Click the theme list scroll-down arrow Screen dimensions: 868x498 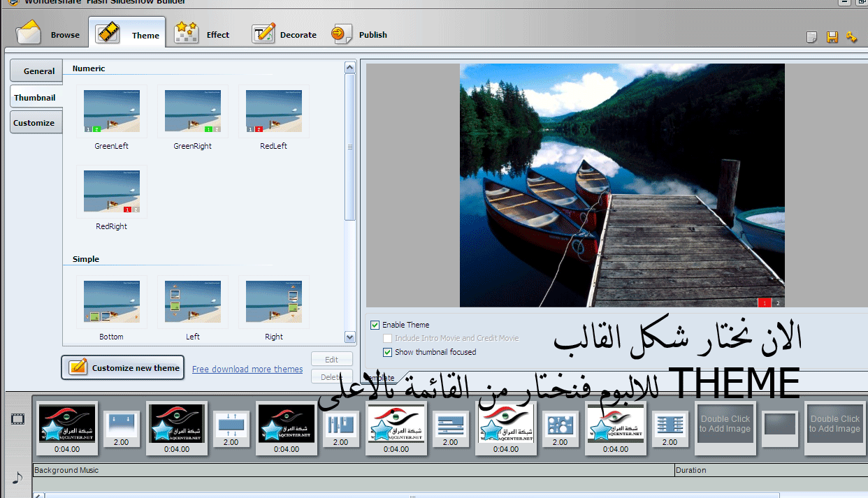[350, 337]
